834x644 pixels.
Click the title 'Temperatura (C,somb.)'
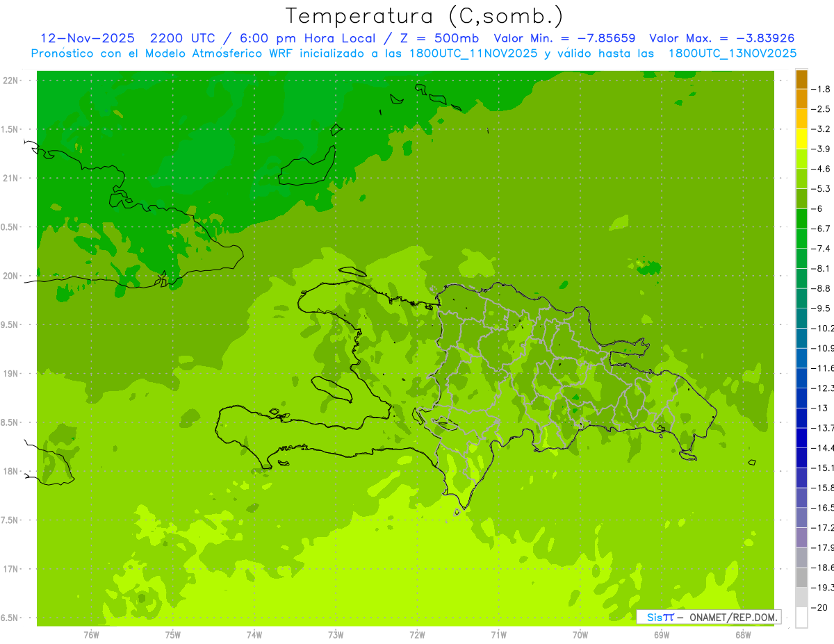coord(425,17)
